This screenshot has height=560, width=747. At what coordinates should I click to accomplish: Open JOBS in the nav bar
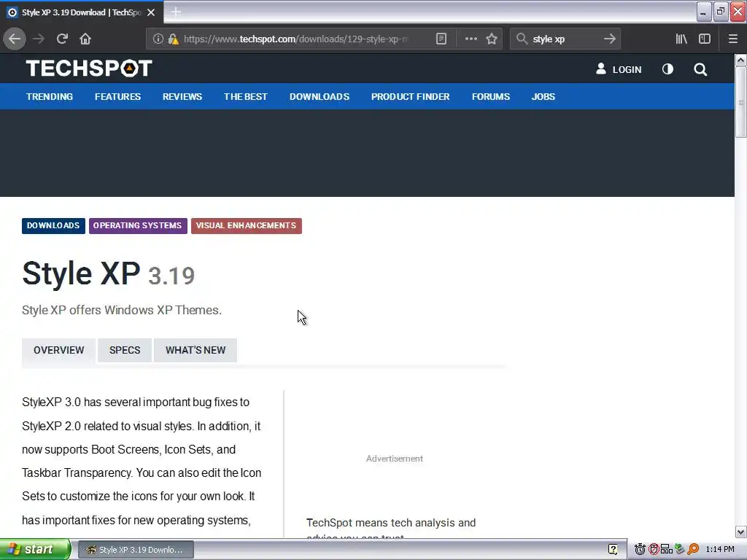point(543,97)
